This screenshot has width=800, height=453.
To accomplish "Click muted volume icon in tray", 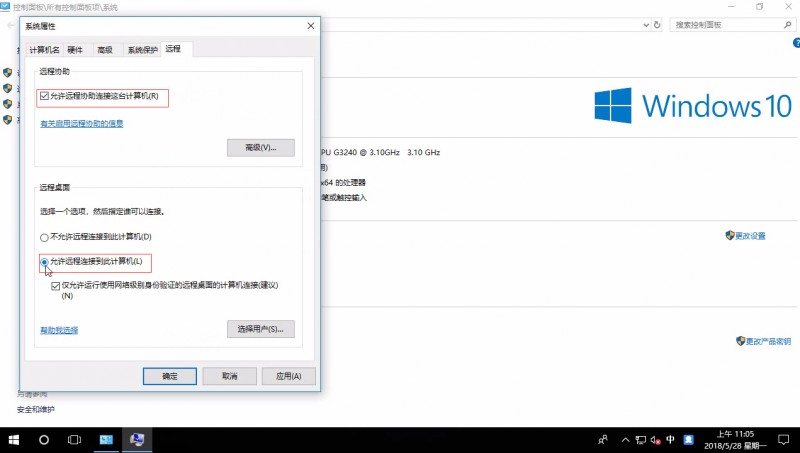I will (x=656, y=440).
